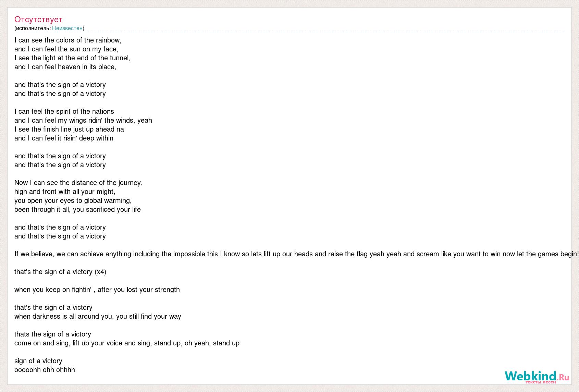
Task: Click 'that's the sign of a victory (x4)'
Action: click(60, 272)
